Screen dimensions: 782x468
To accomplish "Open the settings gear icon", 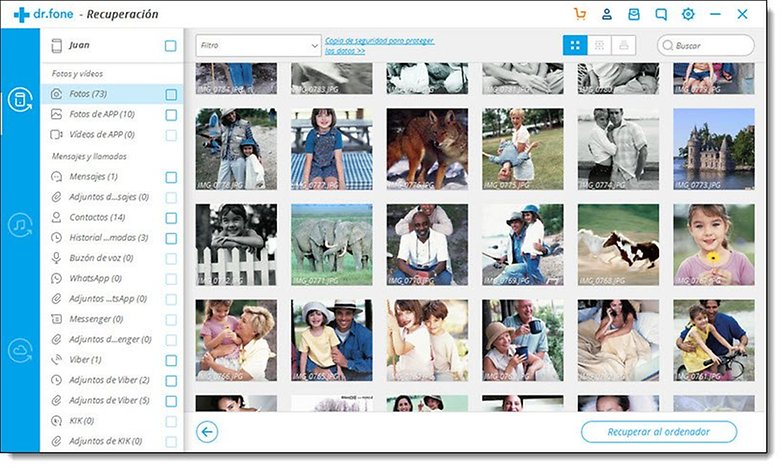I will coord(688,14).
